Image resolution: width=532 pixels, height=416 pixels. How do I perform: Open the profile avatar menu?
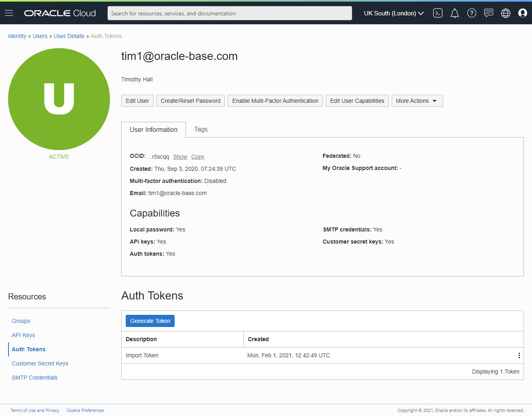(x=523, y=13)
